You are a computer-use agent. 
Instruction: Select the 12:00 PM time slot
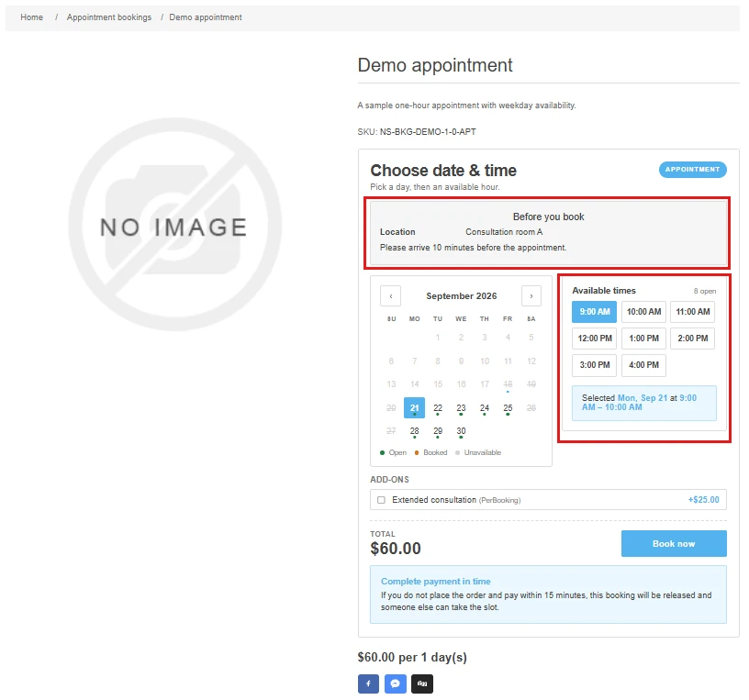[594, 339]
